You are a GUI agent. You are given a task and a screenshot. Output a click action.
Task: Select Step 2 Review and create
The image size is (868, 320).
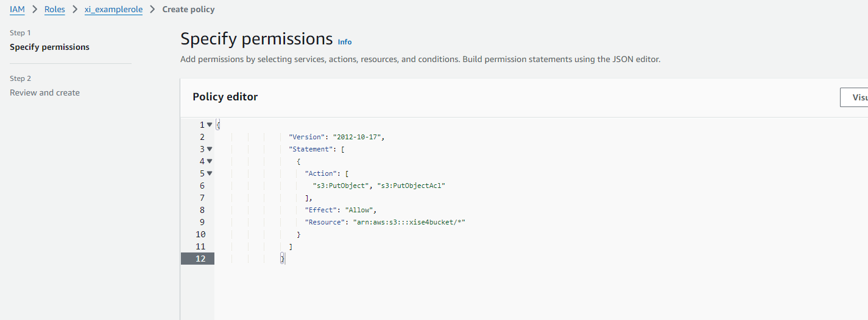click(x=44, y=92)
